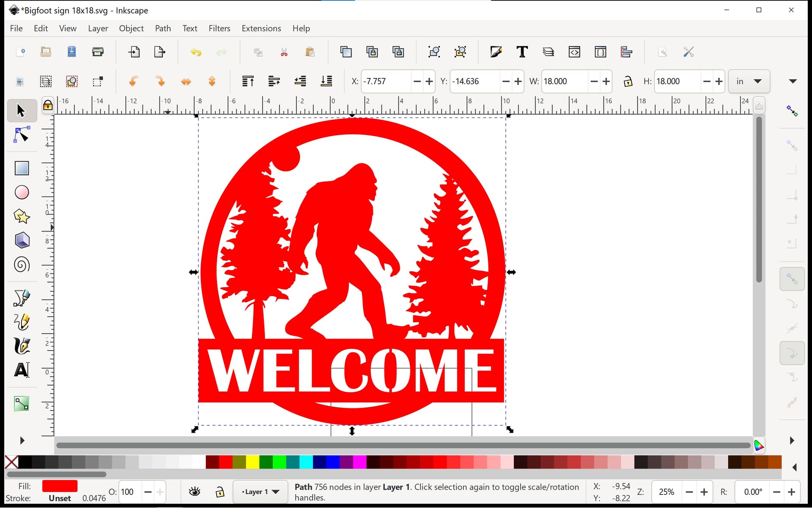Viewport: 812px width, 508px height.
Task: Pick the yellow swatch in palette
Action: pyautogui.click(x=252, y=462)
